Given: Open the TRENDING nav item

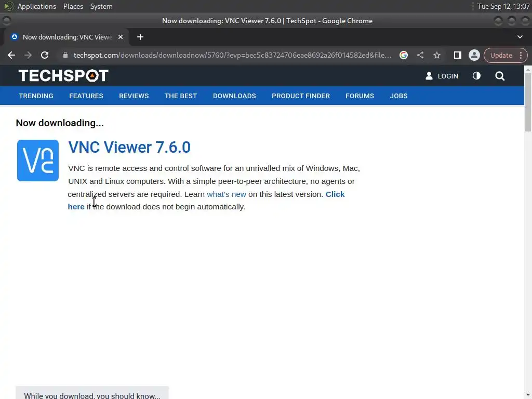Looking at the screenshot, I should point(36,96).
